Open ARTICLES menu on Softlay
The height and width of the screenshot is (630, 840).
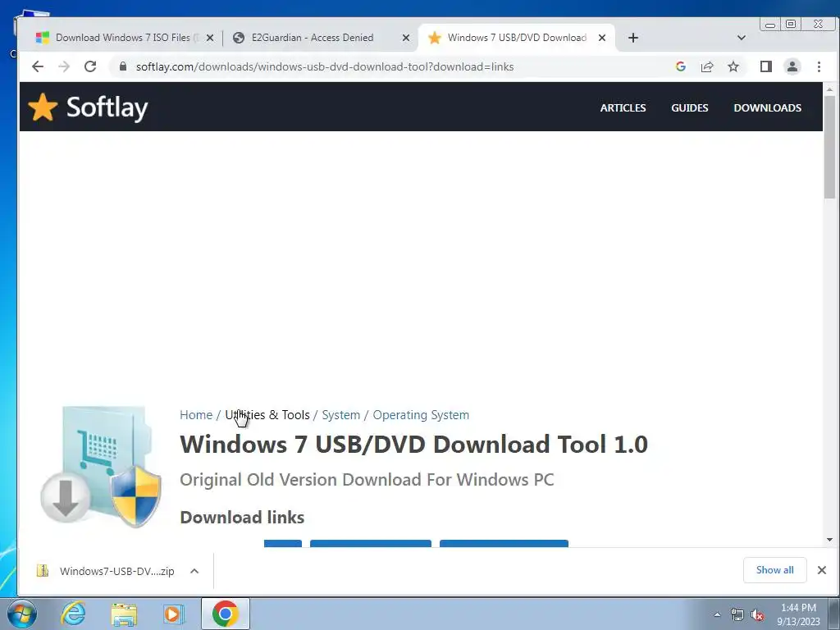[623, 107]
